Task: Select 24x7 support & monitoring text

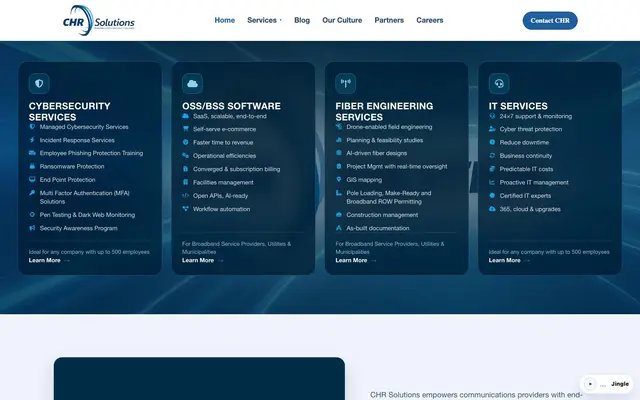Action: click(x=536, y=116)
